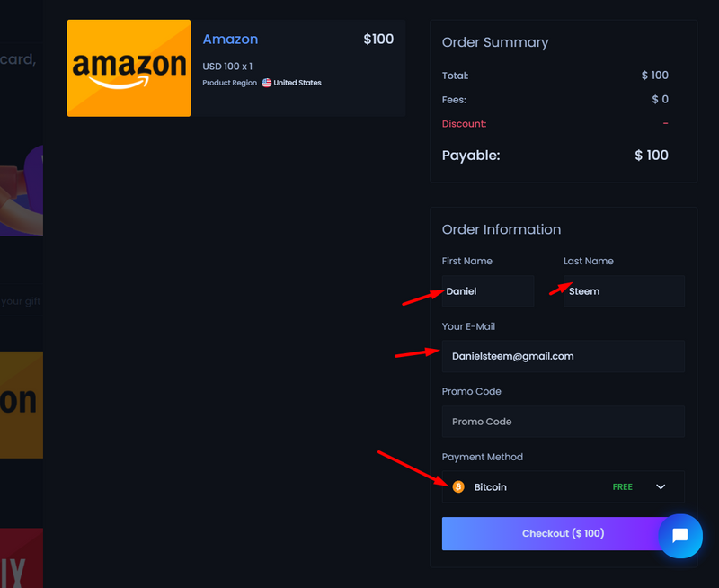Focus the Last Name field containing Steem
This screenshot has height=588, width=719.
coord(624,291)
